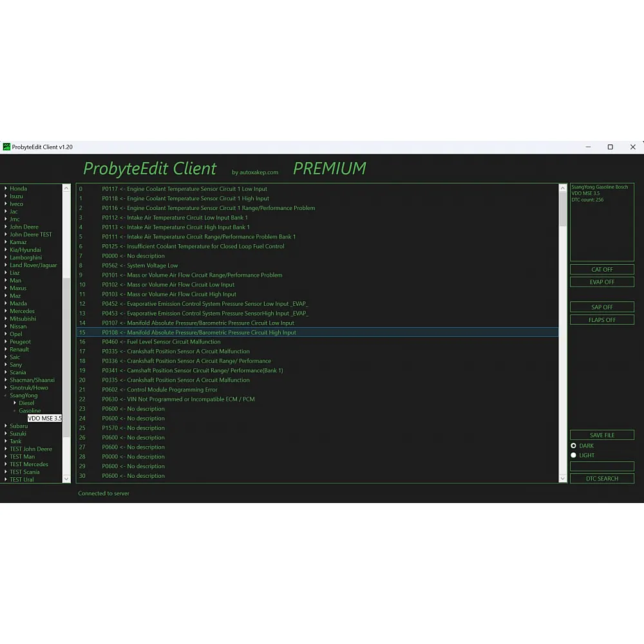Switch to the LIGHT theme option
The height and width of the screenshot is (644, 644).
click(x=573, y=455)
